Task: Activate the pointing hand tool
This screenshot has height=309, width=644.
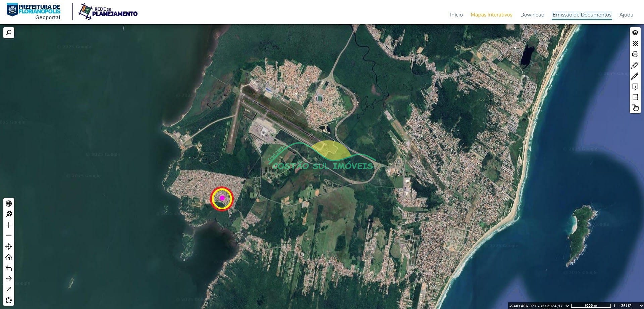Action: (635, 108)
